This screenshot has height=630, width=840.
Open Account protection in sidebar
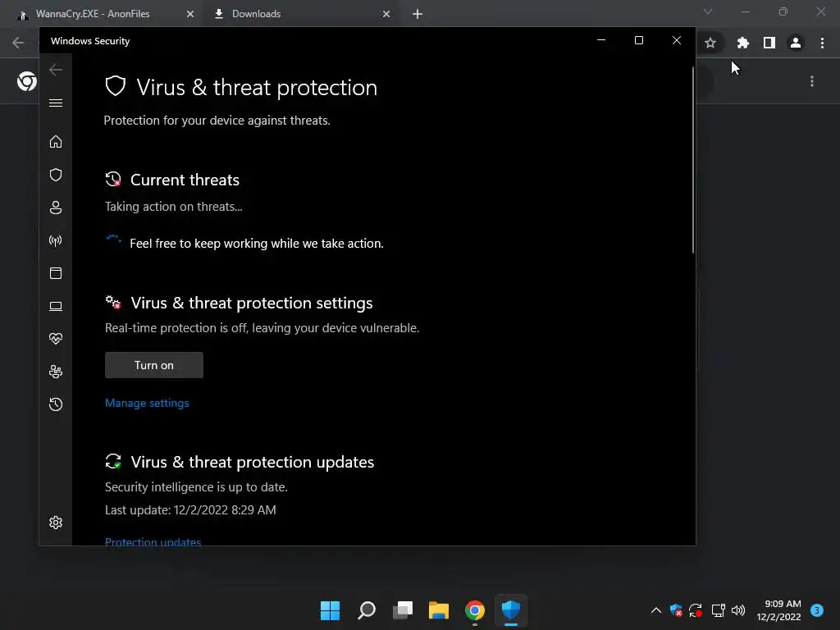[56, 208]
